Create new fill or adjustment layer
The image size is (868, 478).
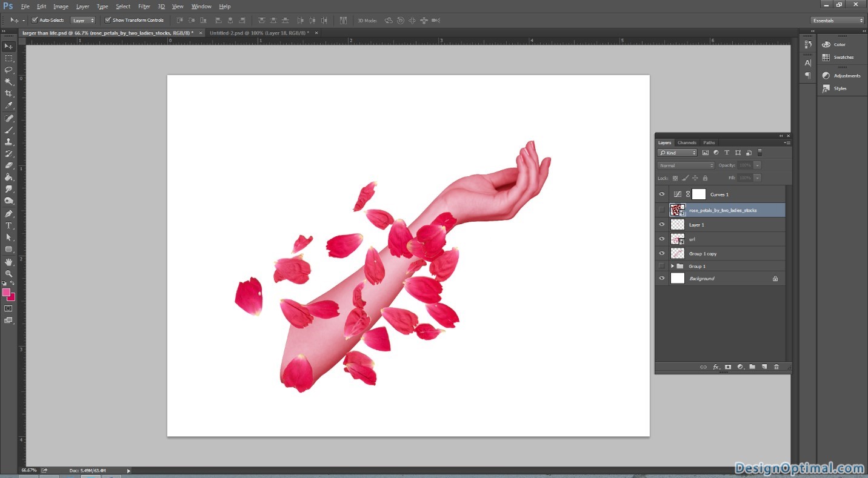tap(740, 367)
